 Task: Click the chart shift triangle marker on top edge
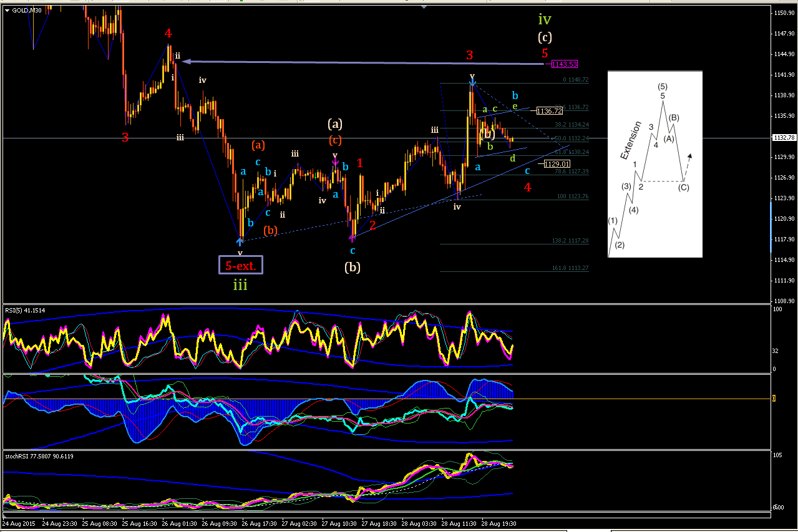click(425, 7)
